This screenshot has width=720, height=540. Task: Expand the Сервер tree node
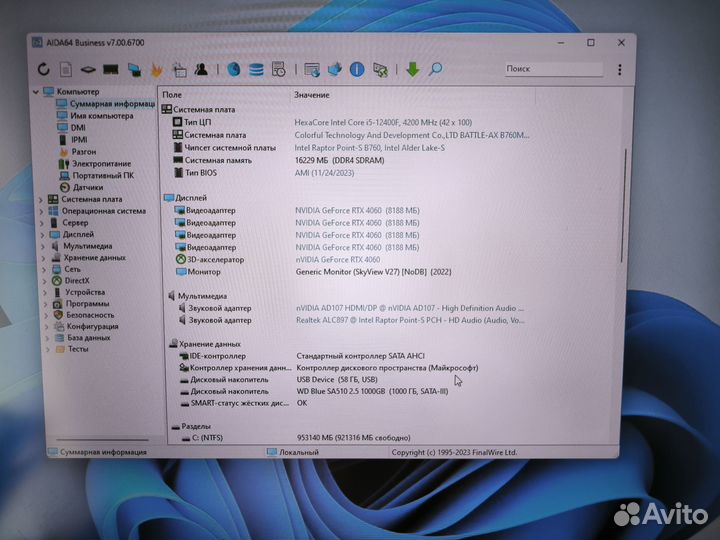42,223
